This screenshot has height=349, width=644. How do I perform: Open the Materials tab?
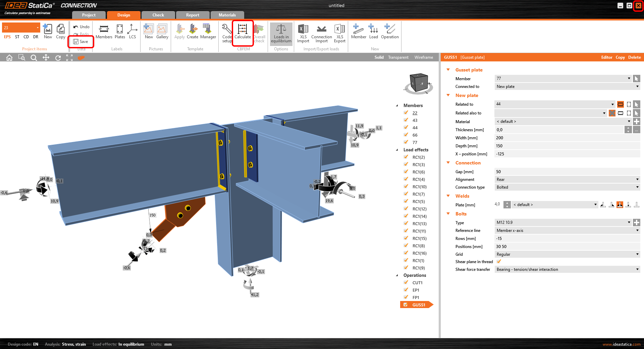[227, 15]
